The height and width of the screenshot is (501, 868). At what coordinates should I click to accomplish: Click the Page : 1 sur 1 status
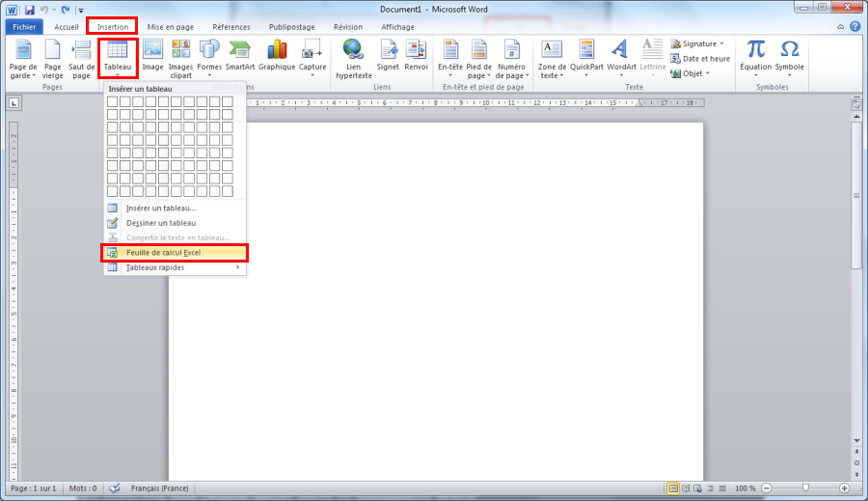click(33, 488)
